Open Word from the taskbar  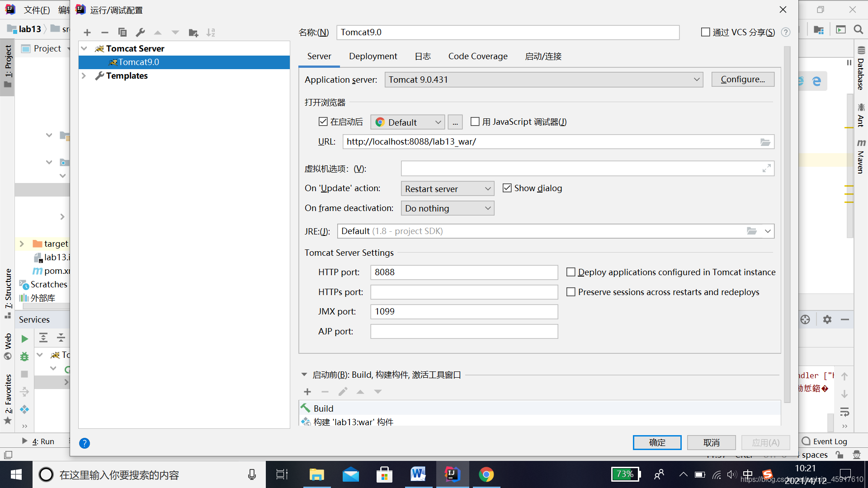click(418, 474)
